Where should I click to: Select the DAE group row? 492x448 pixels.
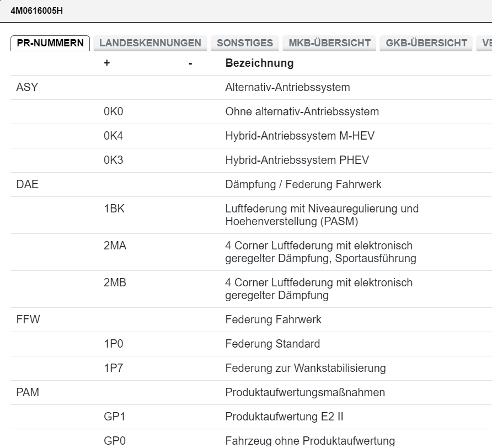(28, 185)
